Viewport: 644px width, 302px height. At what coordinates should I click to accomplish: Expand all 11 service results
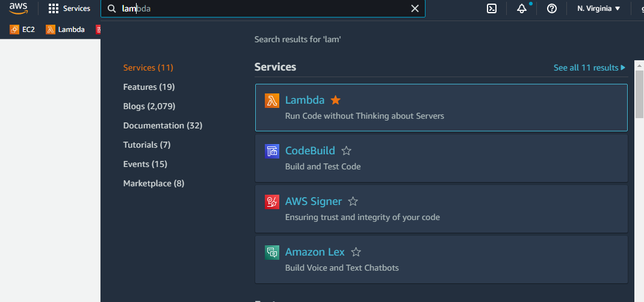pos(589,68)
